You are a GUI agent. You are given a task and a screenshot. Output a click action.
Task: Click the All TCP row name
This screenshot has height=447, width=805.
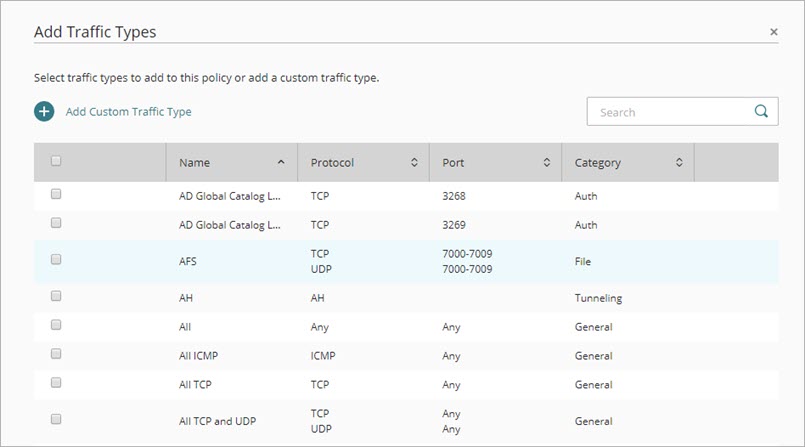pyautogui.click(x=195, y=385)
